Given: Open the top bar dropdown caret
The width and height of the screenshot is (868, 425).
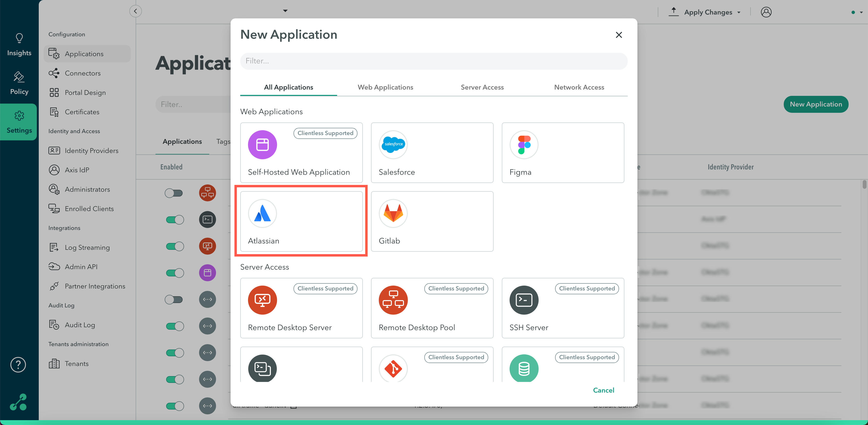Looking at the screenshot, I should [x=285, y=11].
